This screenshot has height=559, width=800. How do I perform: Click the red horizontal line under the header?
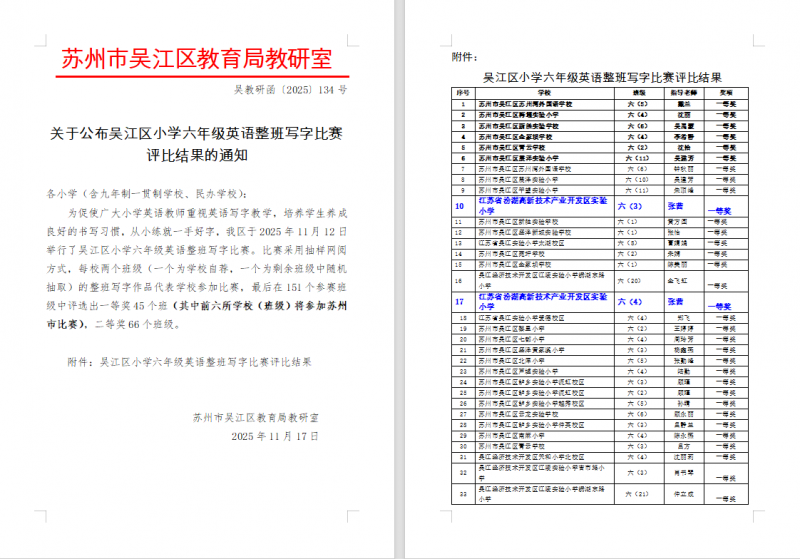click(196, 77)
